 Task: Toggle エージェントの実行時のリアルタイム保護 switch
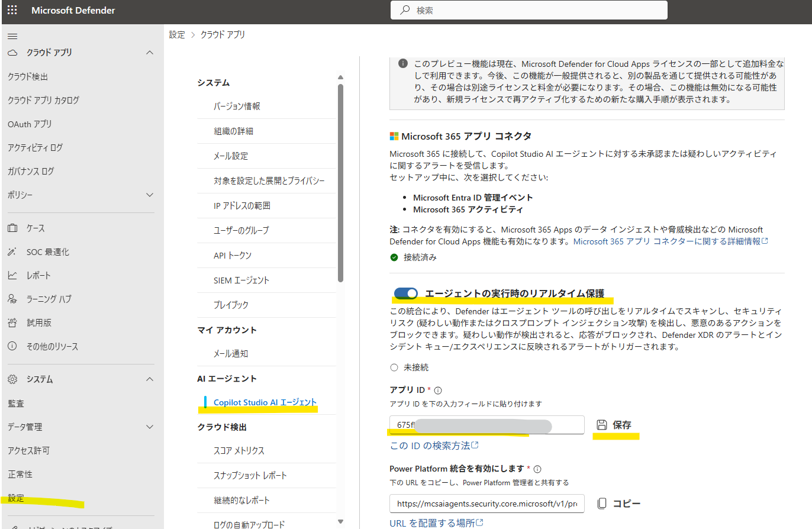click(406, 293)
